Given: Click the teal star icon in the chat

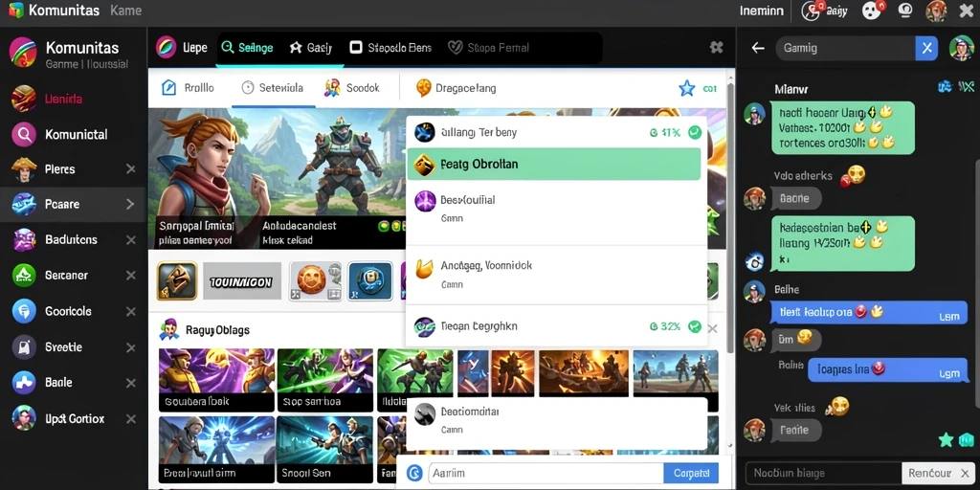Looking at the screenshot, I should click(x=947, y=439).
